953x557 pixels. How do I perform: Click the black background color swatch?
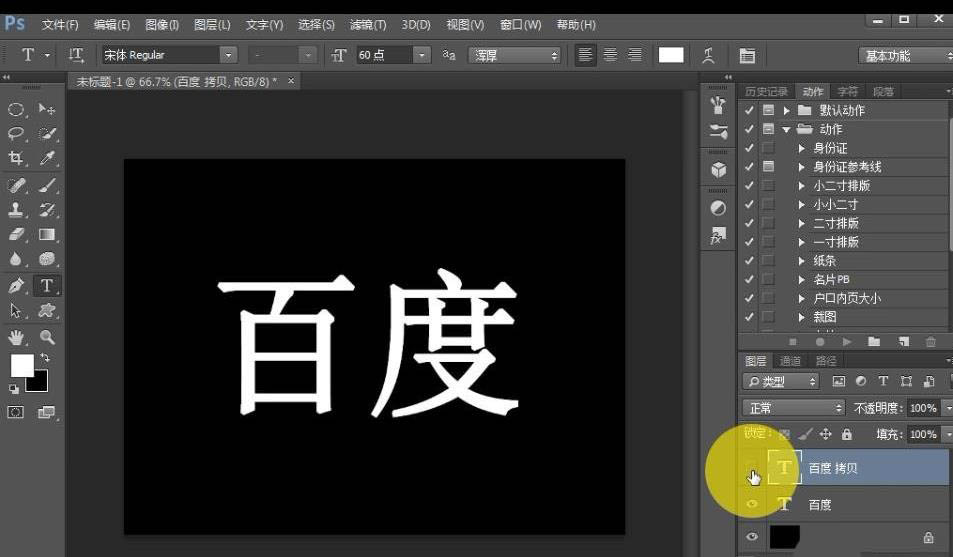pos(40,383)
